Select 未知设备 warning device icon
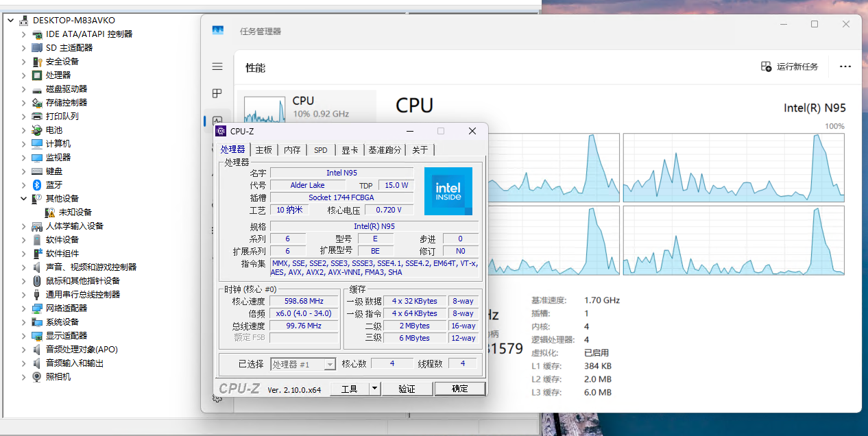This screenshot has width=868, height=436. point(50,212)
